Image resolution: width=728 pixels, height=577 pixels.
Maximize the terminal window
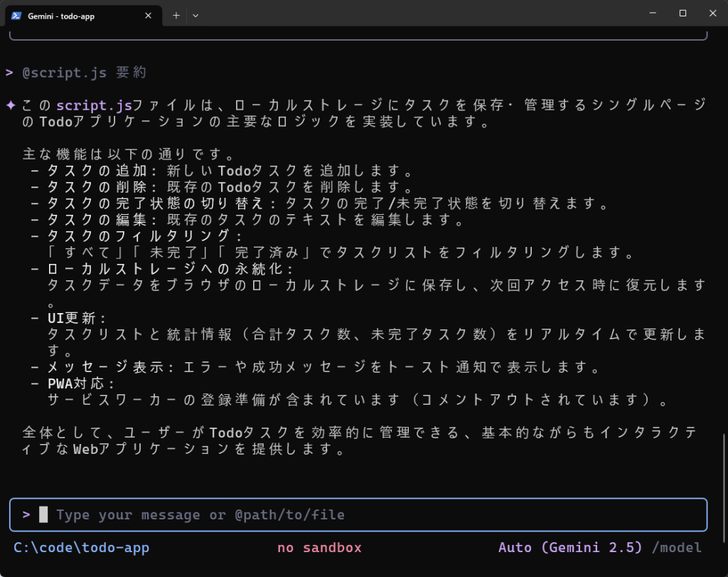[682, 13]
